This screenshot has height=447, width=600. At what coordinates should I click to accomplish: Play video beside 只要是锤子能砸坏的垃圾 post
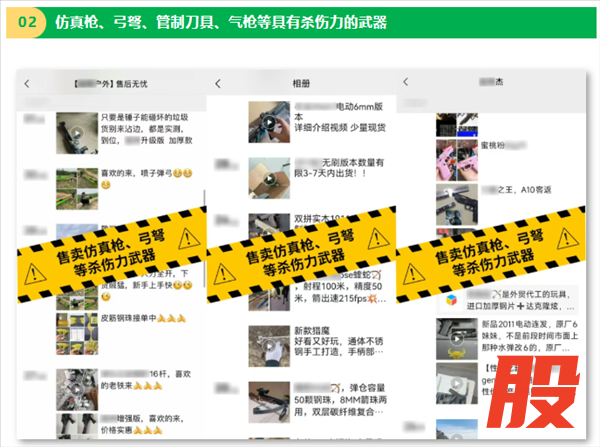[77, 133]
